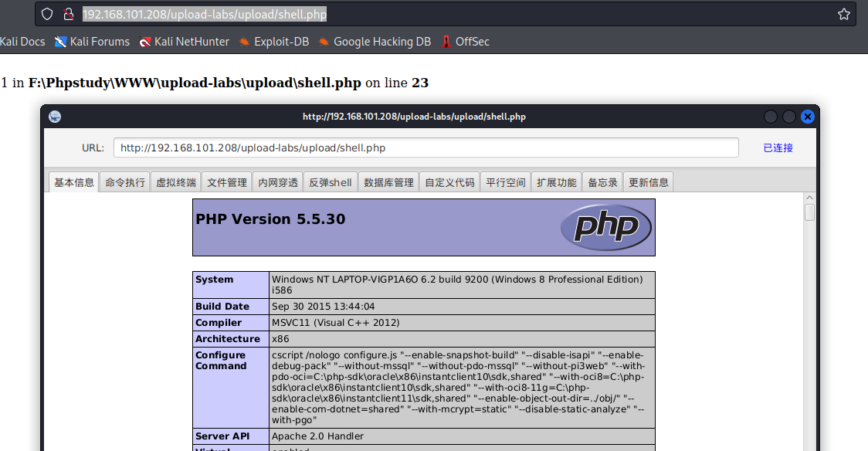Open the Kali NetHunter bookmark
This screenshot has height=451, width=868.
(x=185, y=42)
